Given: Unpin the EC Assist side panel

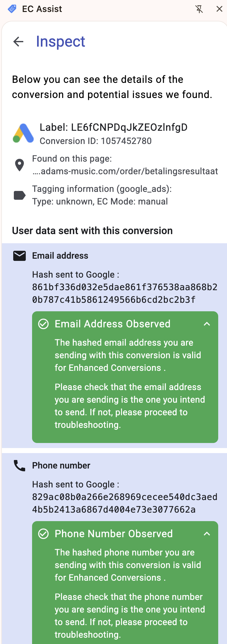Looking at the screenshot, I should (199, 9).
